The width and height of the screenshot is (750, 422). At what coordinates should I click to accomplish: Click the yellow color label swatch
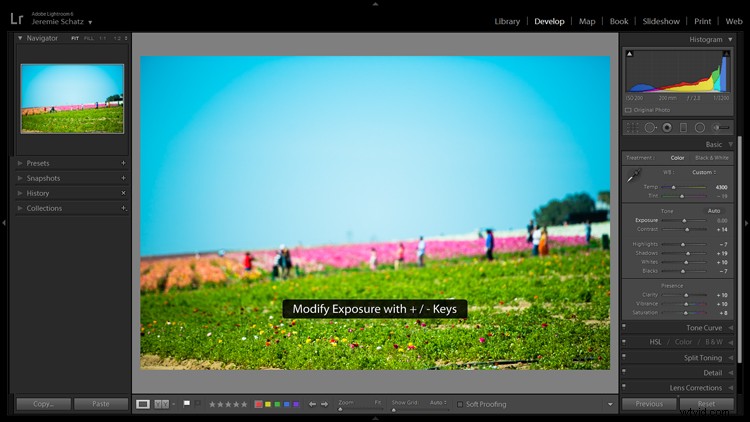268,404
